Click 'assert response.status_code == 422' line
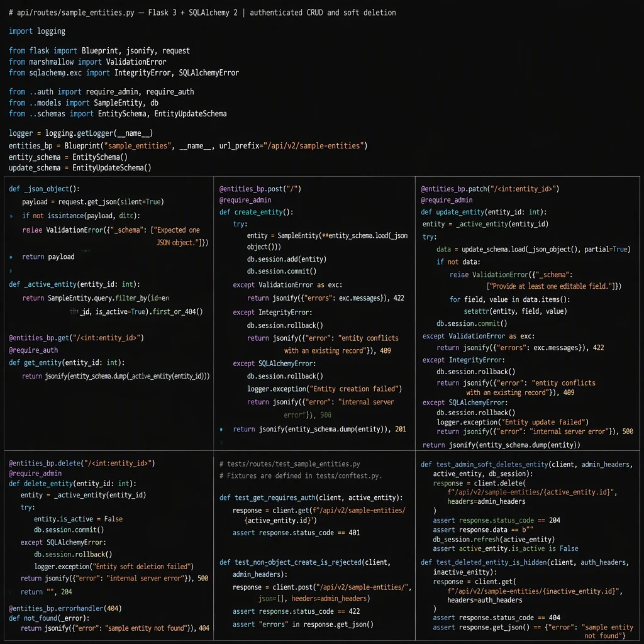 (296, 611)
